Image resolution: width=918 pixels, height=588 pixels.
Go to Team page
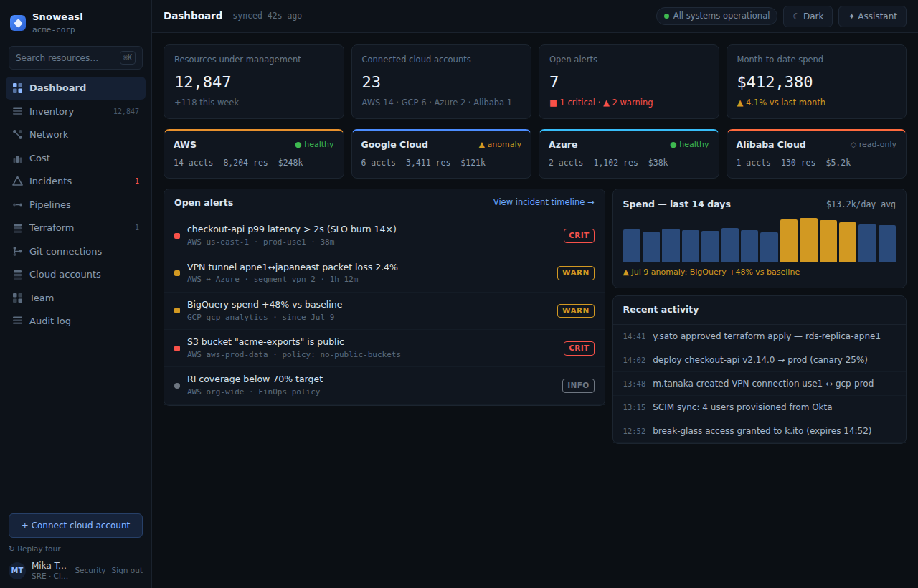point(75,298)
